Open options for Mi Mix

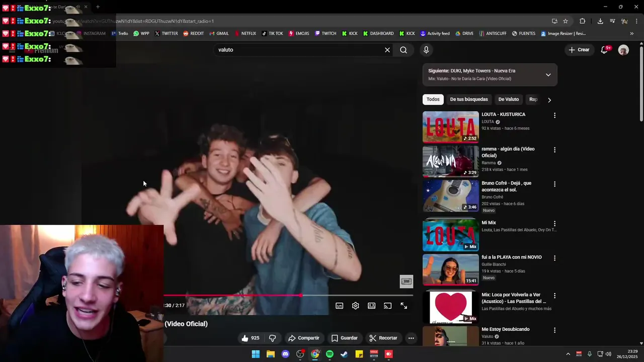coord(555,223)
